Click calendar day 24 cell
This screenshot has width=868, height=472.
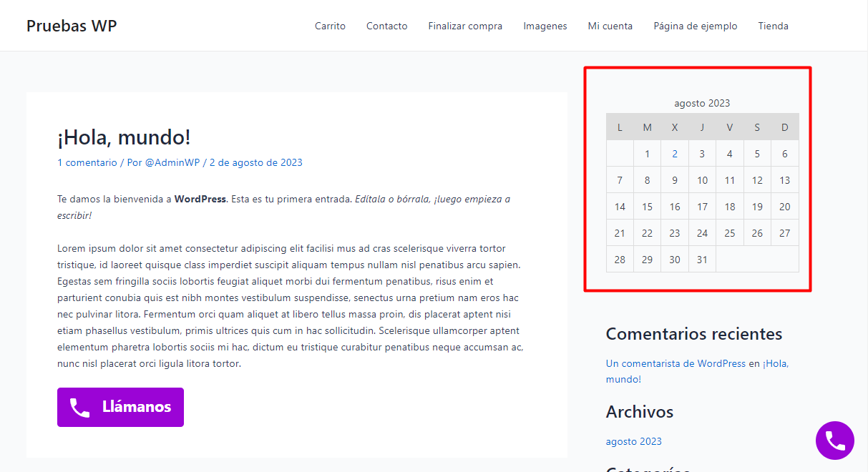[x=702, y=233]
